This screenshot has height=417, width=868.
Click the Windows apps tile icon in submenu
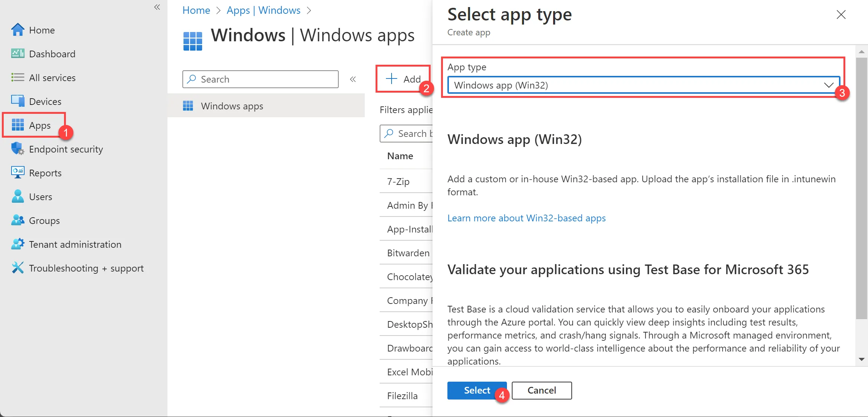pyautogui.click(x=188, y=106)
